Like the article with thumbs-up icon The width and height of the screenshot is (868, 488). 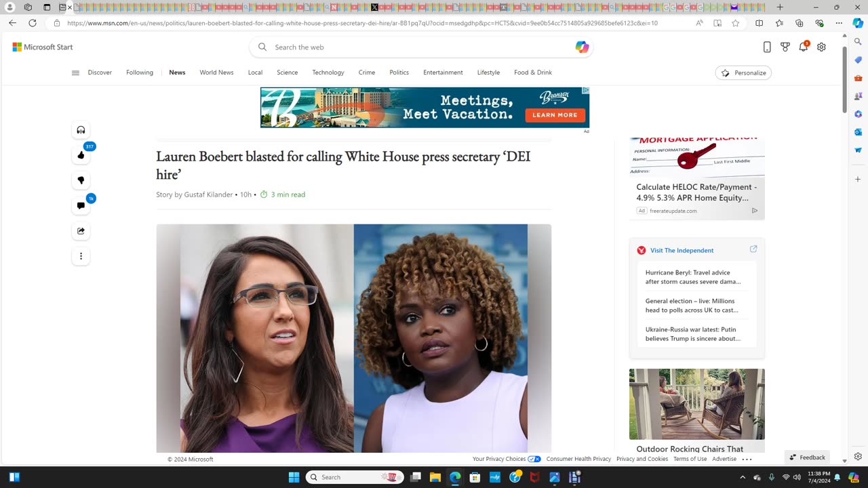tap(81, 155)
